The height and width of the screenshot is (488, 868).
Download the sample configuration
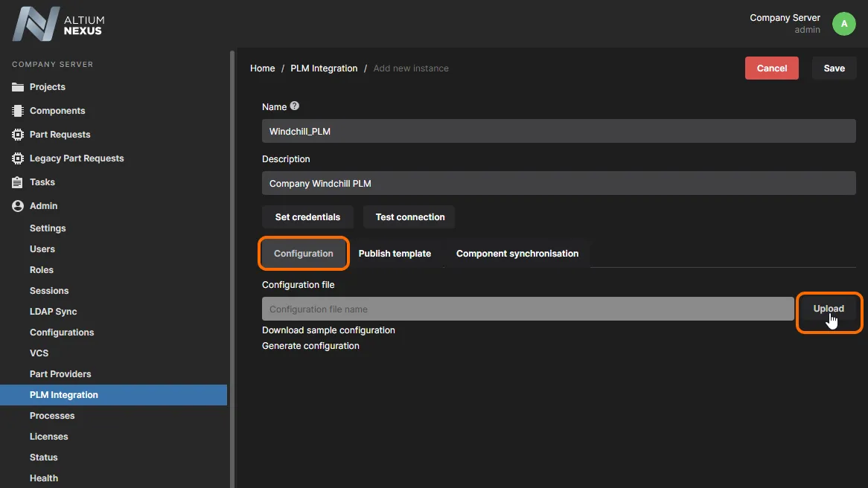[x=329, y=330]
